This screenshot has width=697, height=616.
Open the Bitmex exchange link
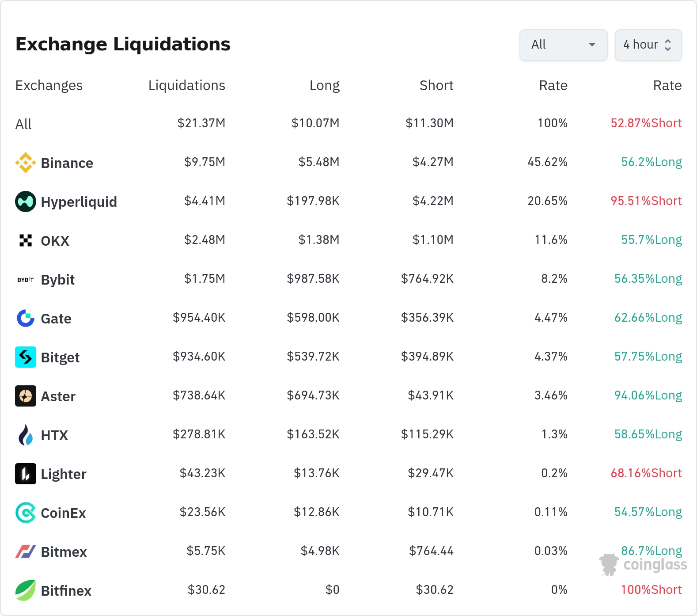64,552
